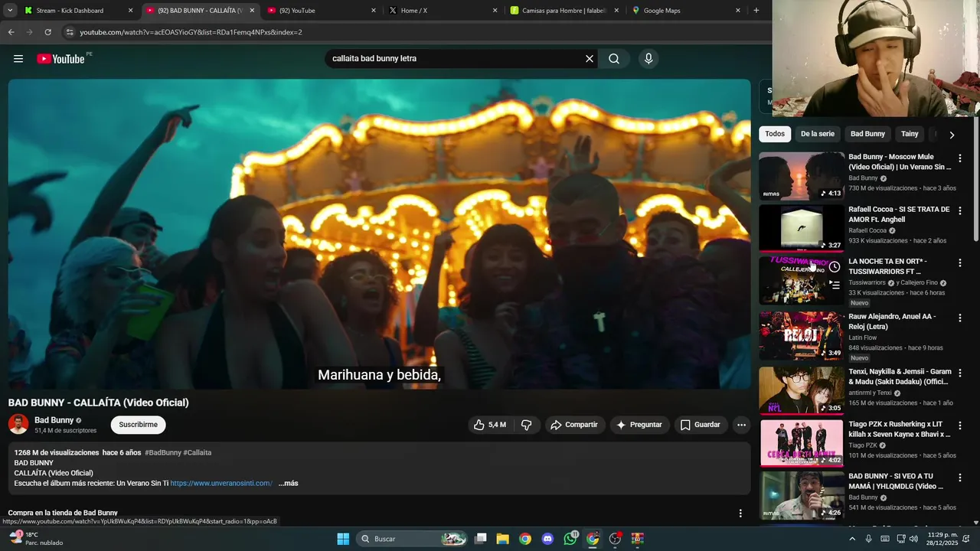This screenshot has height=551, width=980.
Task: Show hidden system tray icons
Action: 852,539
